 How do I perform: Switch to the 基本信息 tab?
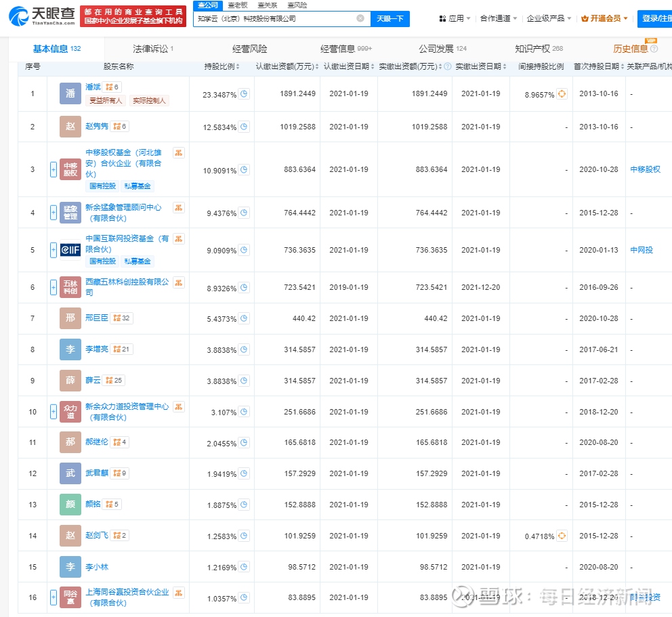pyautogui.click(x=57, y=49)
